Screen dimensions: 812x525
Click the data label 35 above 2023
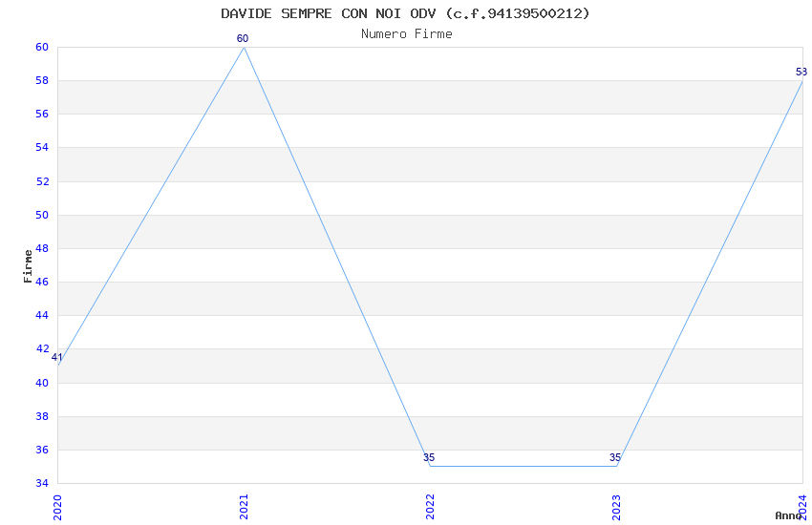click(x=614, y=457)
